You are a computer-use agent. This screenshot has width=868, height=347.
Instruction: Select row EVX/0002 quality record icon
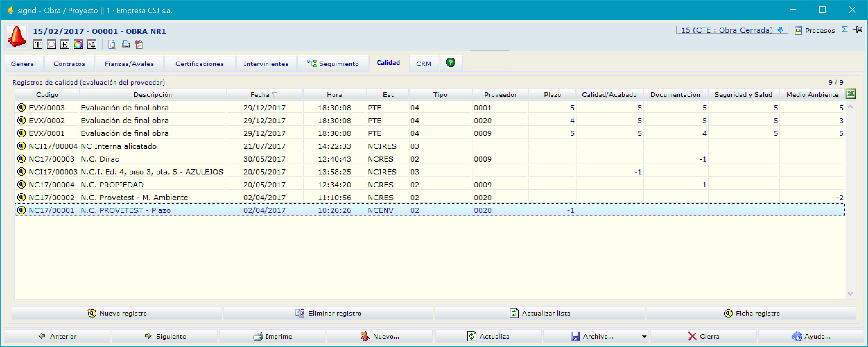tap(22, 120)
